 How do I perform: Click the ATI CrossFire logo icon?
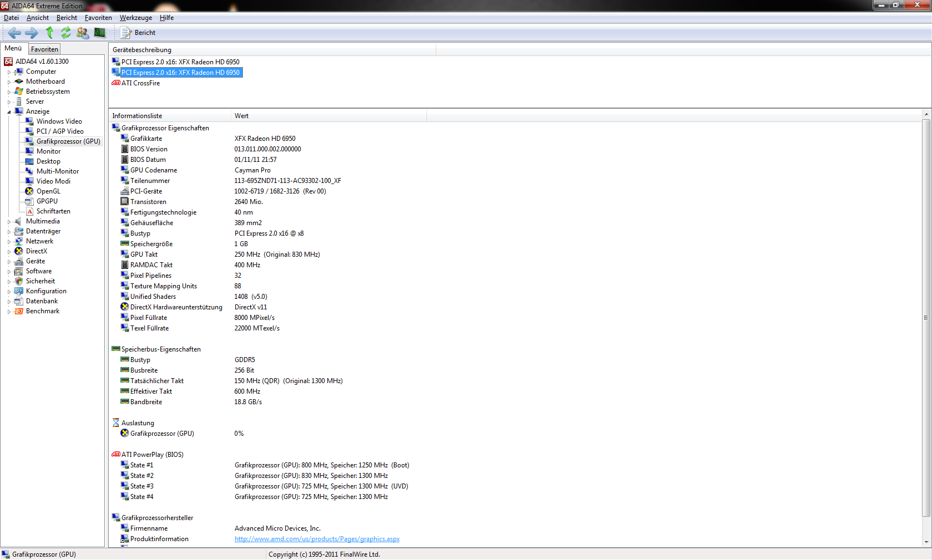click(116, 83)
